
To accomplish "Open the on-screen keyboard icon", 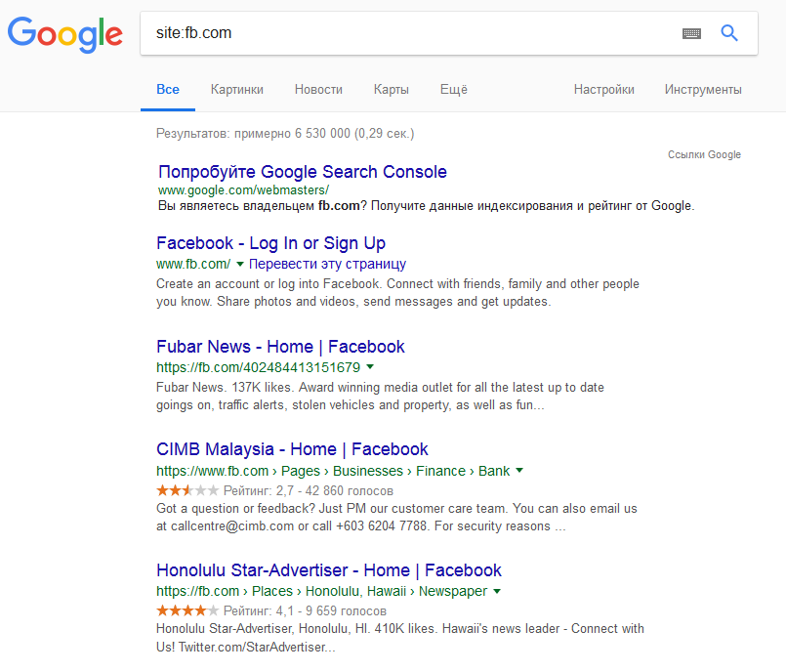I will point(691,33).
